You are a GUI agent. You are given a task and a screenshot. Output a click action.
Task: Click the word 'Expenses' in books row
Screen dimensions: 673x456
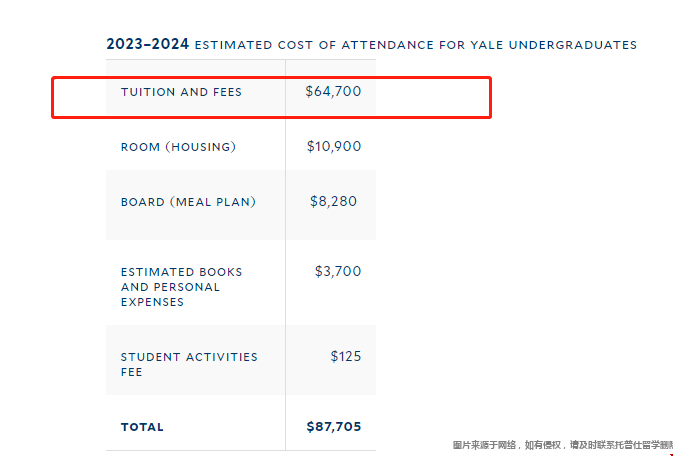(152, 302)
